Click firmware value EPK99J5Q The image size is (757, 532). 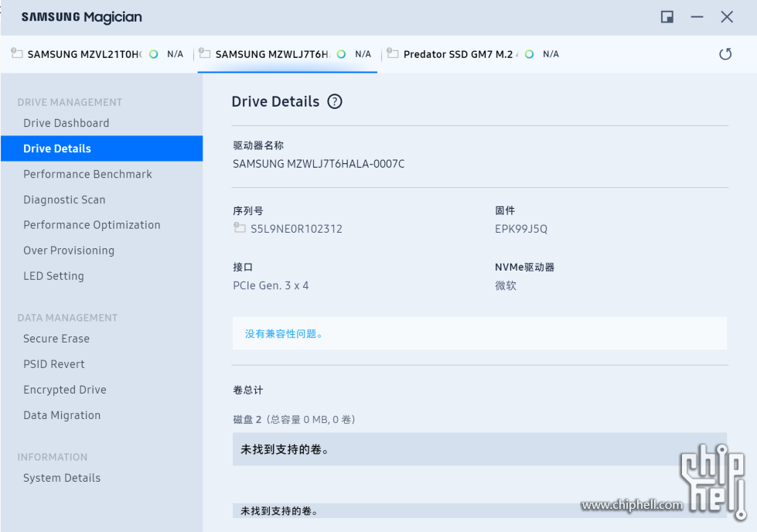pyautogui.click(x=521, y=229)
